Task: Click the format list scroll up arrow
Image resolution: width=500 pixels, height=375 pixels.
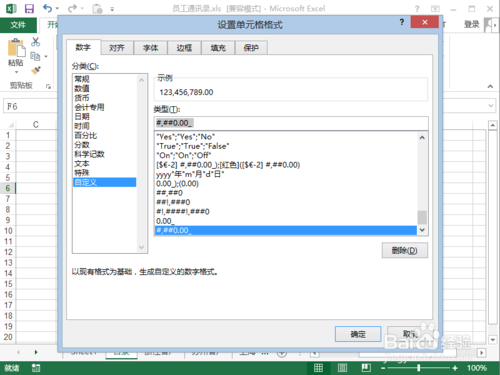Action: point(422,137)
